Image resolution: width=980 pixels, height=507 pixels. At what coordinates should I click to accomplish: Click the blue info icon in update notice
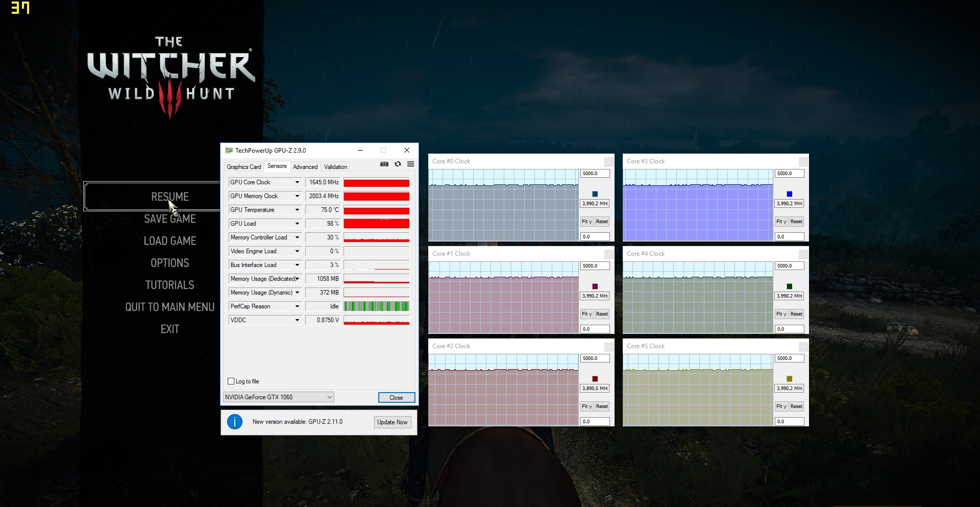[235, 422]
